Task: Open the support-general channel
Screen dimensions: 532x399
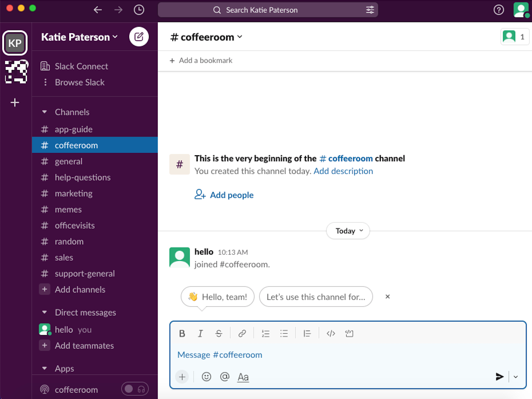Action: click(95, 273)
